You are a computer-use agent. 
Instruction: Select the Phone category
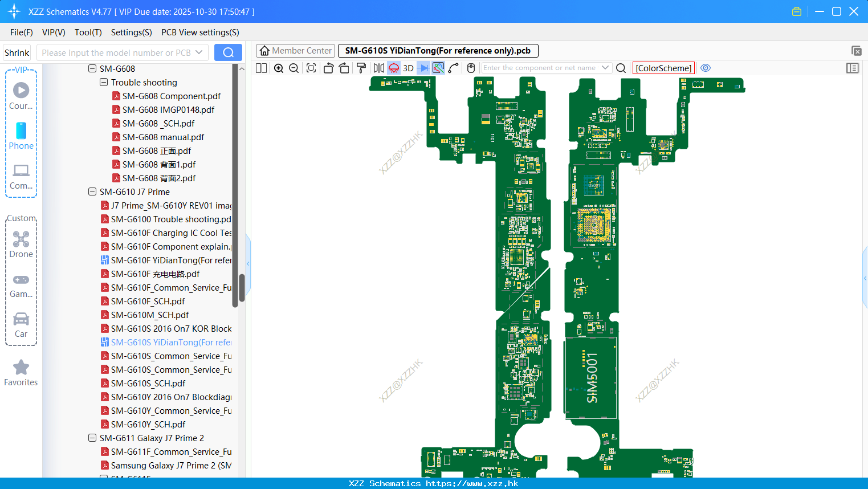coord(21,136)
